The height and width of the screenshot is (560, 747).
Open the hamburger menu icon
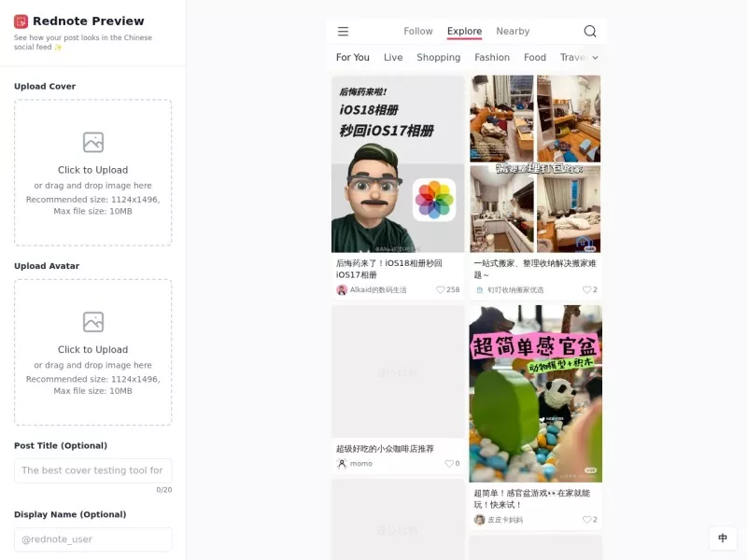click(x=343, y=32)
